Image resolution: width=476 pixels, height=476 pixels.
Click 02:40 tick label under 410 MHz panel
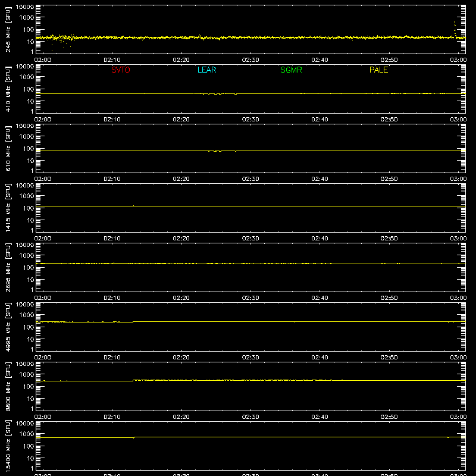pos(320,120)
